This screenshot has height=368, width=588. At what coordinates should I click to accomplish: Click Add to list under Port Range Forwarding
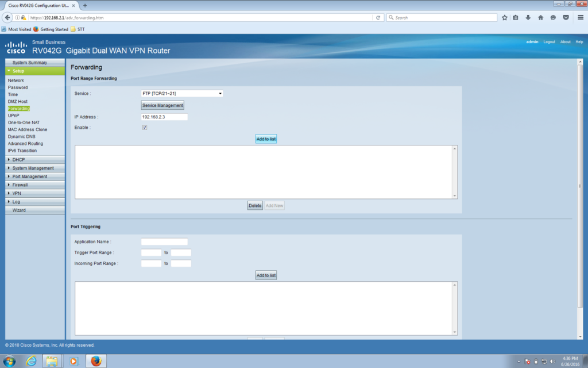pyautogui.click(x=266, y=139)
